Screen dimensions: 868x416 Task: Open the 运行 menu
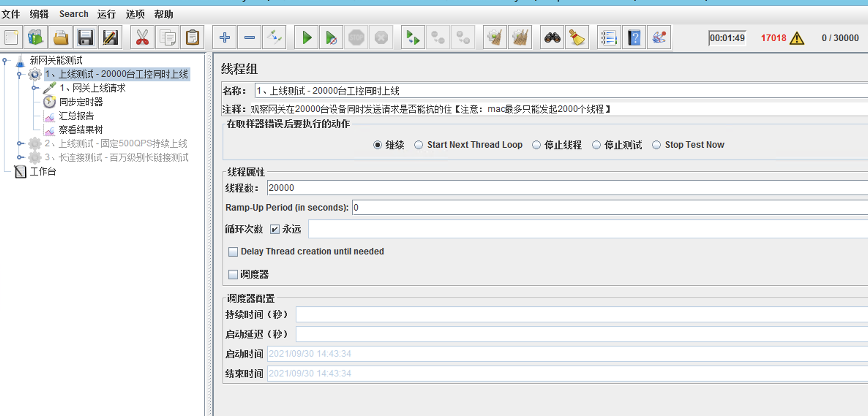tap(106, 14)
